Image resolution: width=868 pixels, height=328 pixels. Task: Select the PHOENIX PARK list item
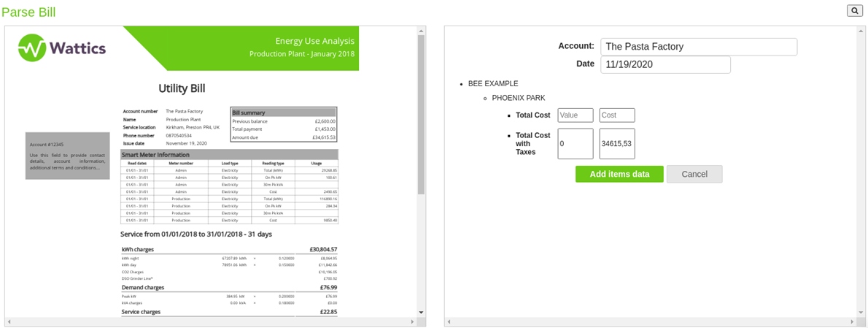(518, 98)
